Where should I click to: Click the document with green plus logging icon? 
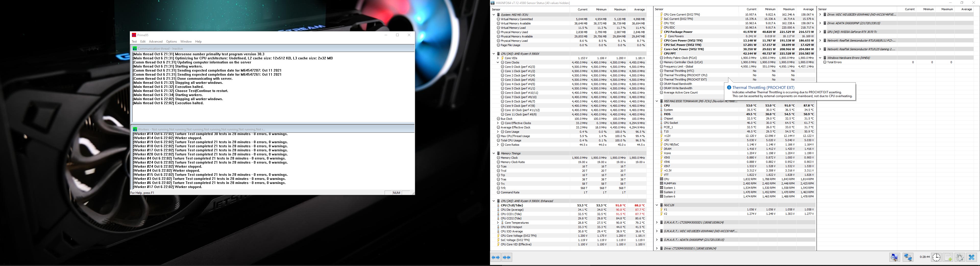tap(948, 257)
